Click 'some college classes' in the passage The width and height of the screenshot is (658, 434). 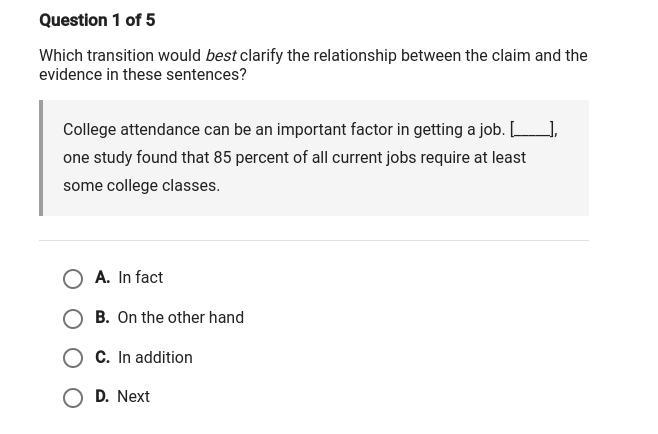click(140, 186)
